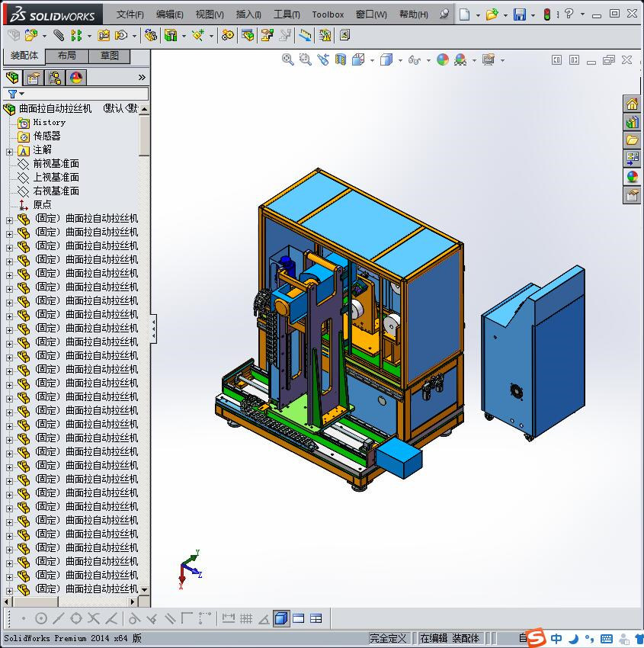
Task: Click the Rebuild traffic light icon
Action: click(547, 14)
